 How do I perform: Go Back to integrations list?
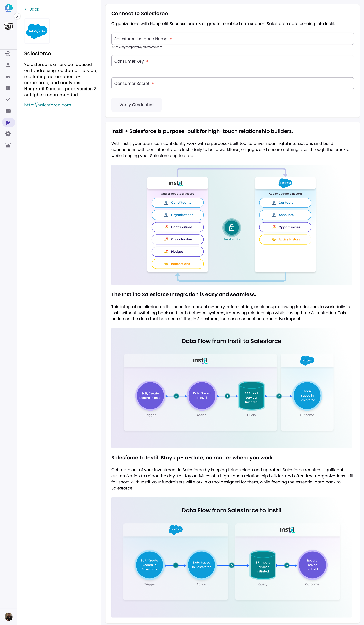[x=32, y=9]
